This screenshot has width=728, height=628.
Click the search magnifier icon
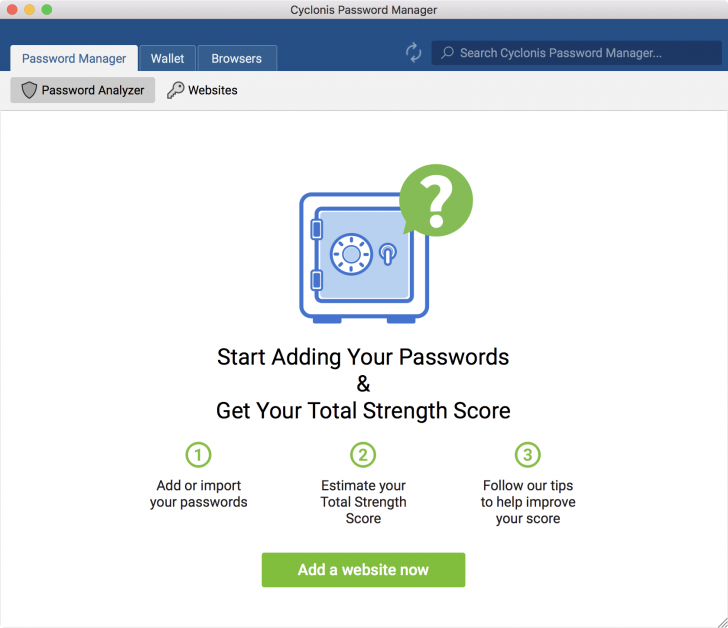pos(447,52)
